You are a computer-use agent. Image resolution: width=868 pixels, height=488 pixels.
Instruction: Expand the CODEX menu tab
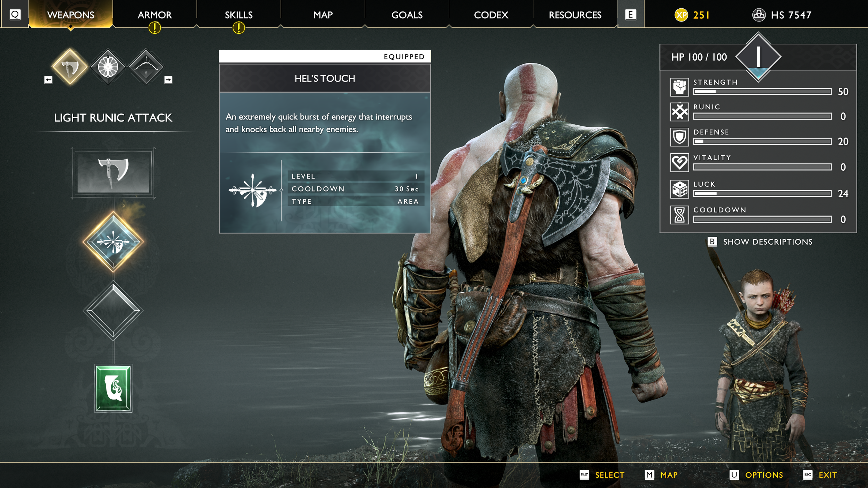[x=488, y=15]
